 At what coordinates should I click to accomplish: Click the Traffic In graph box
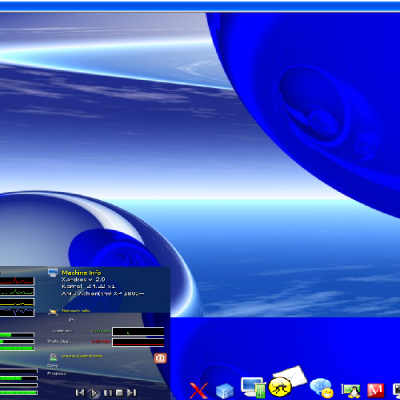[x=138, y=331]
